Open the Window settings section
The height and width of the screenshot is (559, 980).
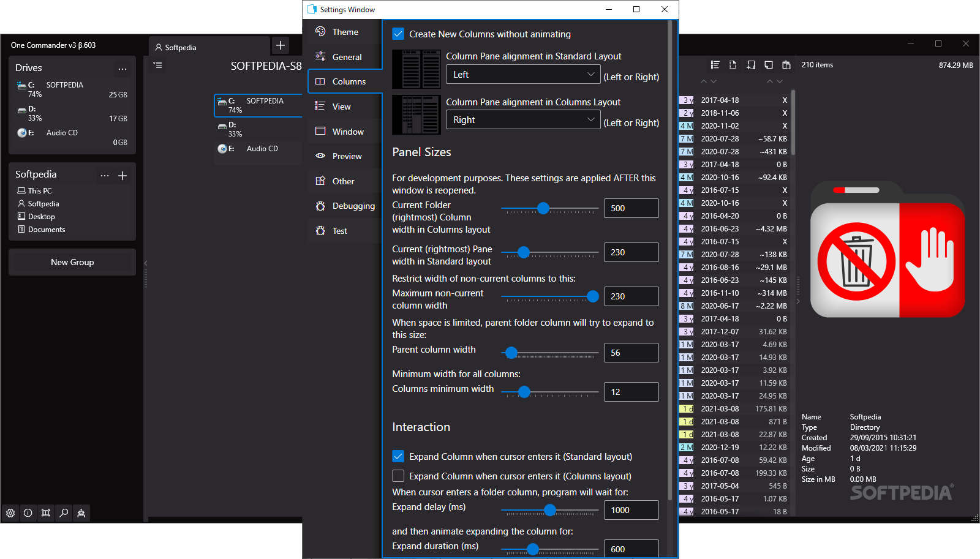(345, 132)
